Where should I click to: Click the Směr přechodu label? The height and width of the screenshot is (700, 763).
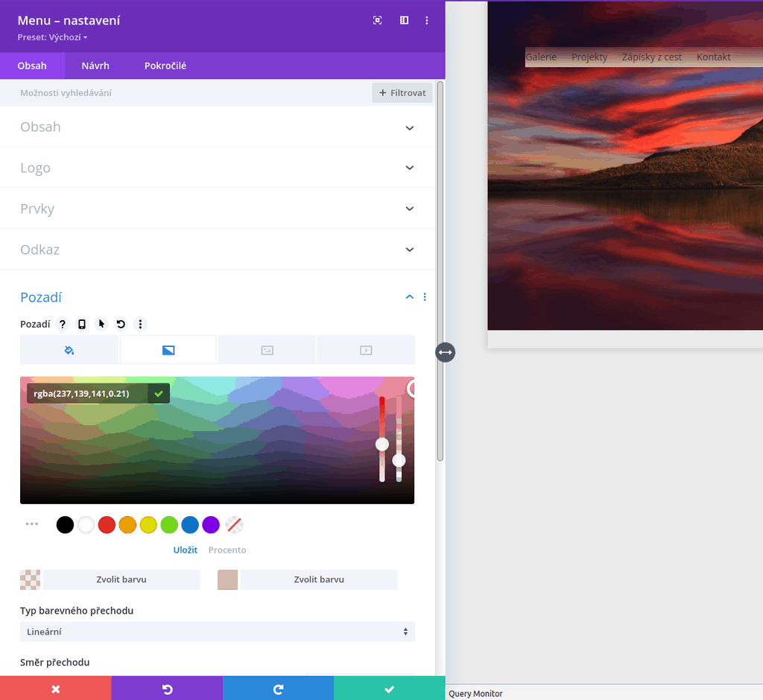(x=54, y=662)
